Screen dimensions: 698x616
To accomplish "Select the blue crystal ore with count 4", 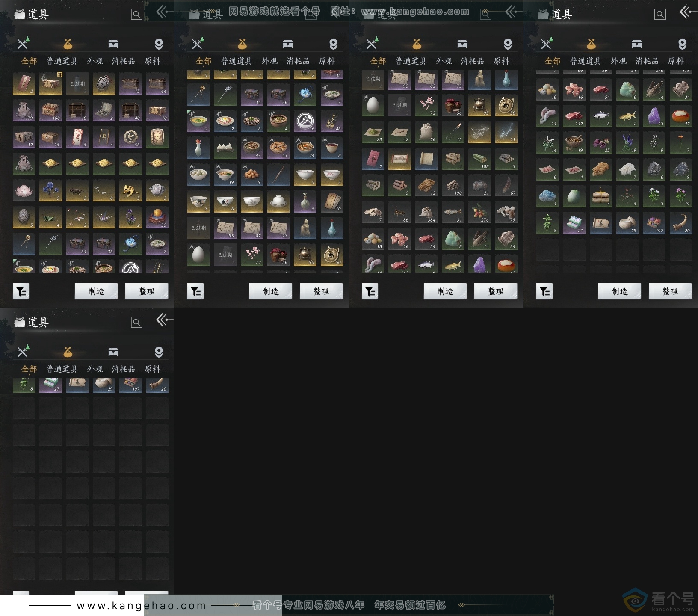I will coord(547,196).
